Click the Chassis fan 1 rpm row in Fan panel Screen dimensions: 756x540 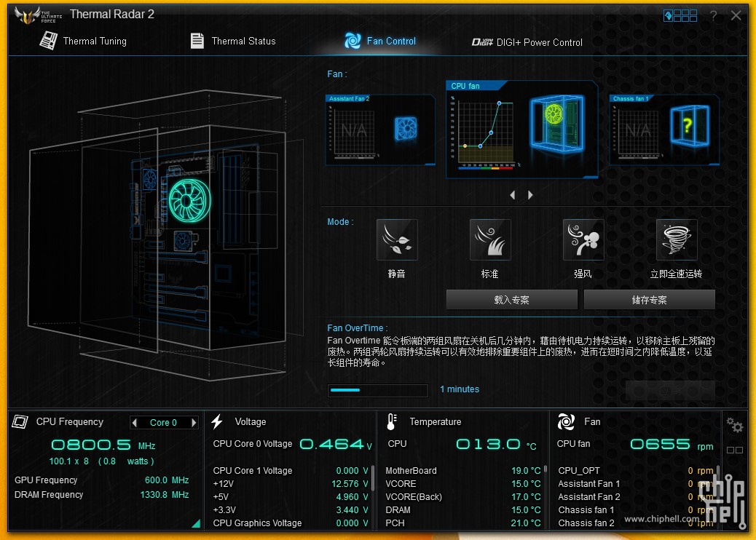[636, 509]
